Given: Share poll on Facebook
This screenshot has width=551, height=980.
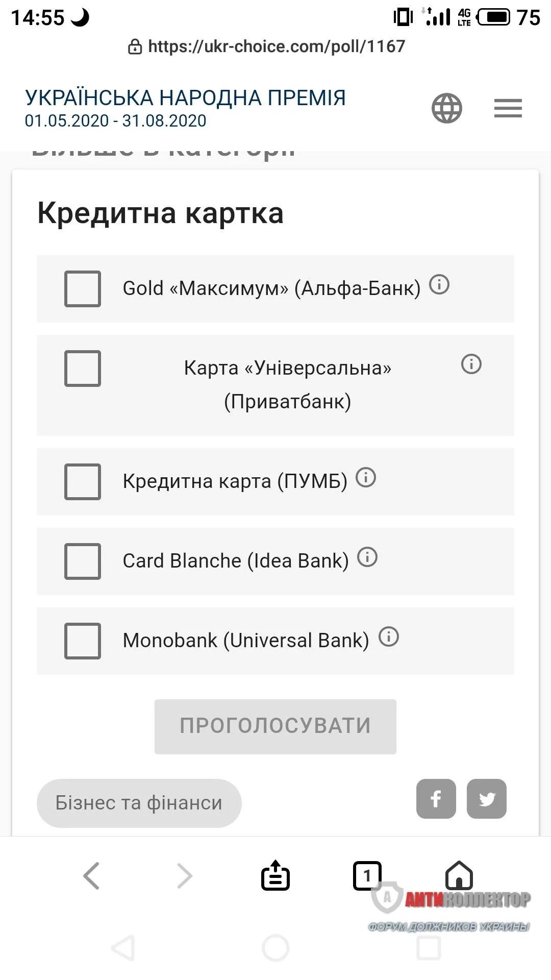Looking at the screenshot, I should pyautogui.click(x=436, y=799).
